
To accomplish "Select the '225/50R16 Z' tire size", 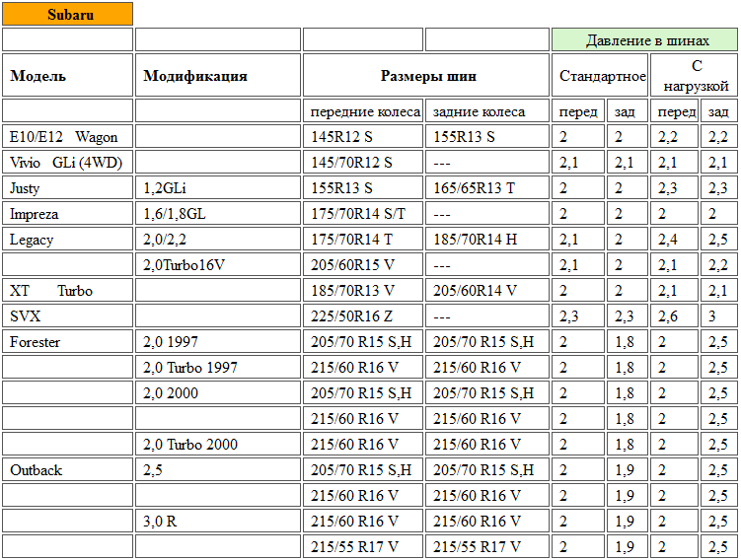I will (x=363, y=315).
